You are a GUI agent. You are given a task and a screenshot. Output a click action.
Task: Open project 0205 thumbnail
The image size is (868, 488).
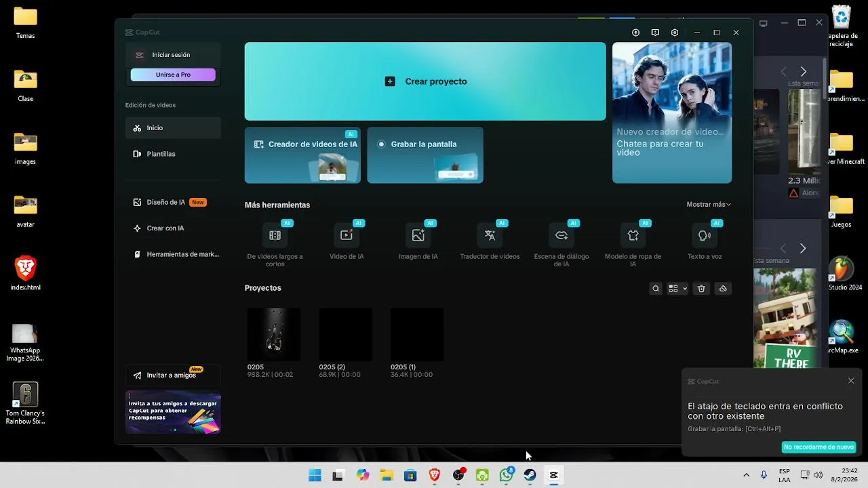click(274, 335)
